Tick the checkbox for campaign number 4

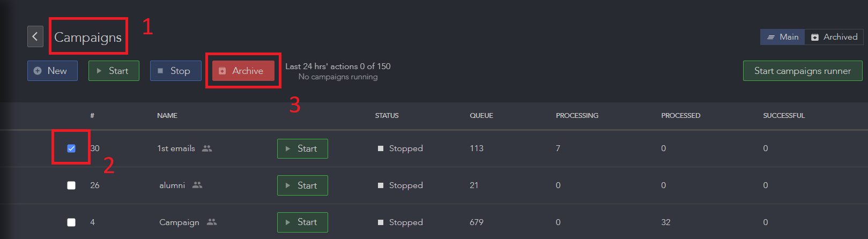point(71,222)
